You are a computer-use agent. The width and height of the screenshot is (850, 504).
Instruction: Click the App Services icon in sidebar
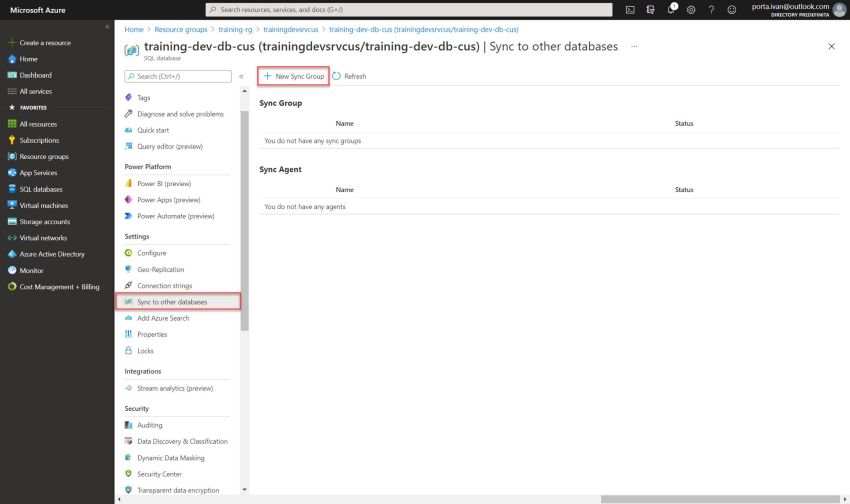point(12,173)
